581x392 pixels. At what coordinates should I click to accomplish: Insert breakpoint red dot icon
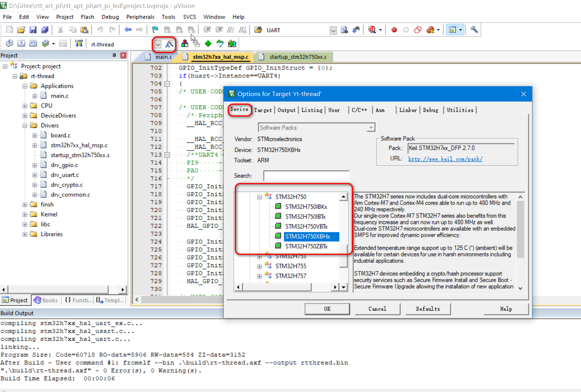click(x=394, y=30)
